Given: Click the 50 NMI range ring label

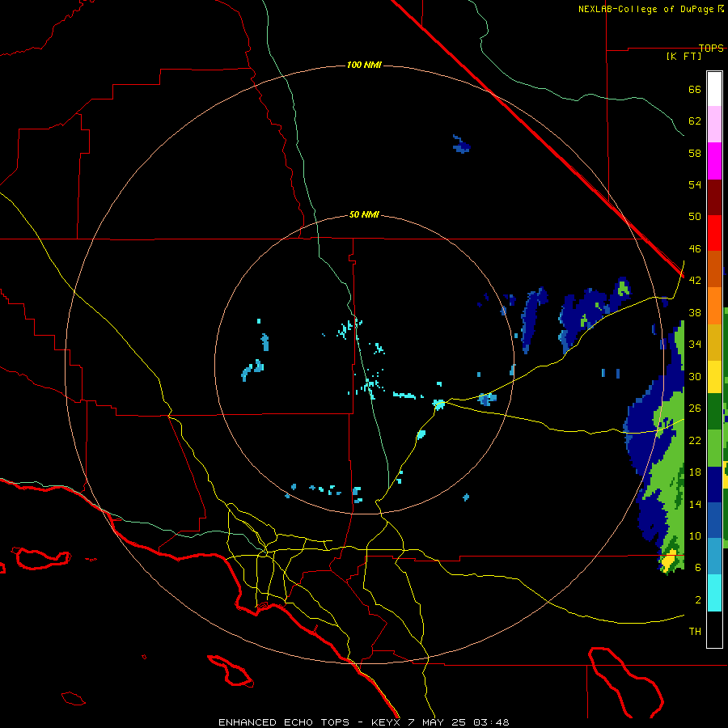Looking at the screenshot, I should point(364,214).
